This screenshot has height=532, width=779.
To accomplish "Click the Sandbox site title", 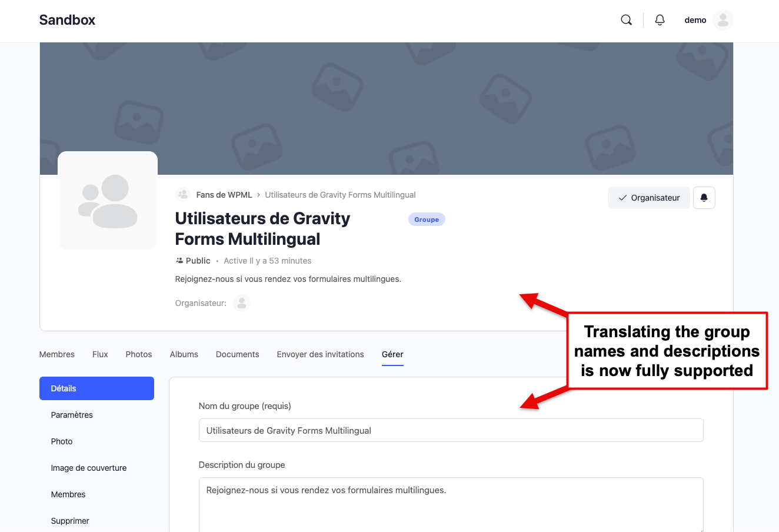I will pos(67,20).
